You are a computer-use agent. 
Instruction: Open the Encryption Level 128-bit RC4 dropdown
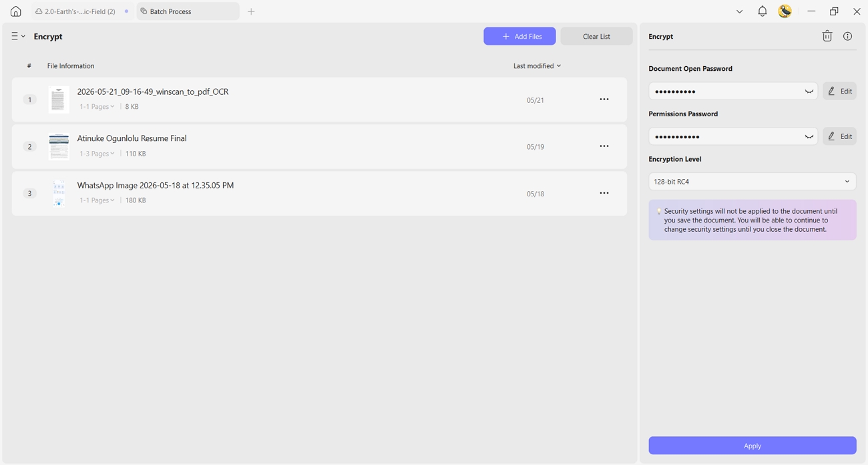[x=752, y=182]
